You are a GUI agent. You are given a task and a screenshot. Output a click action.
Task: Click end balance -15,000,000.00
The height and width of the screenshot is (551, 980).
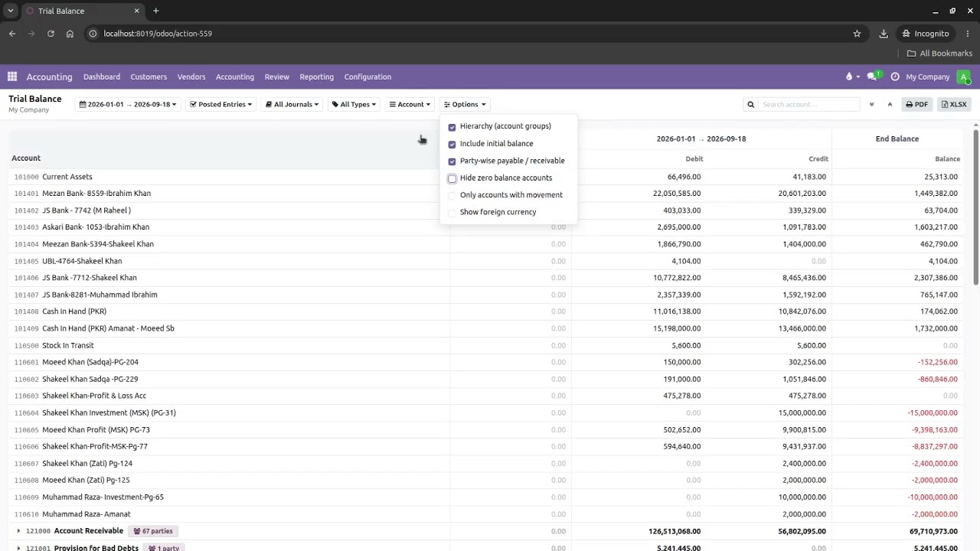pyautogui.click(x=933, y=412)
